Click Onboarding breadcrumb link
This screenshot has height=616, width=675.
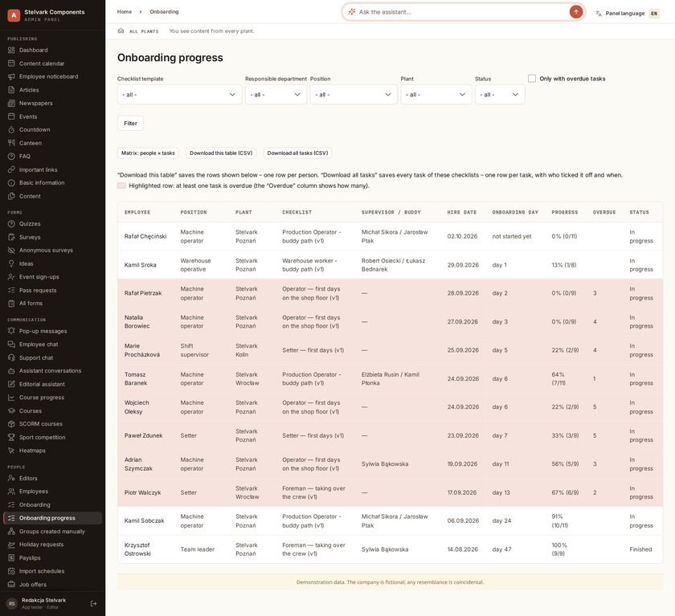164,11
